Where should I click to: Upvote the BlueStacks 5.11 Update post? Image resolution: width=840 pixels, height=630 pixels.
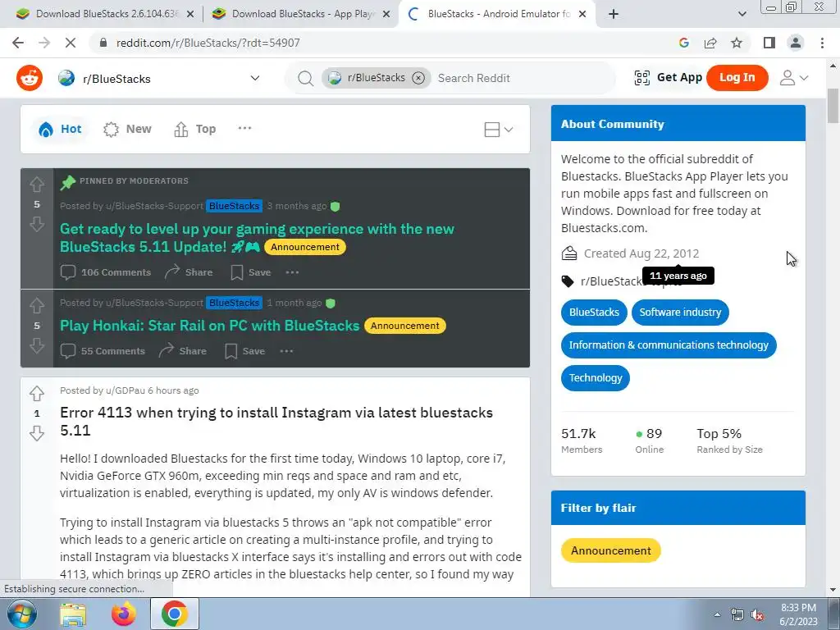37,185
